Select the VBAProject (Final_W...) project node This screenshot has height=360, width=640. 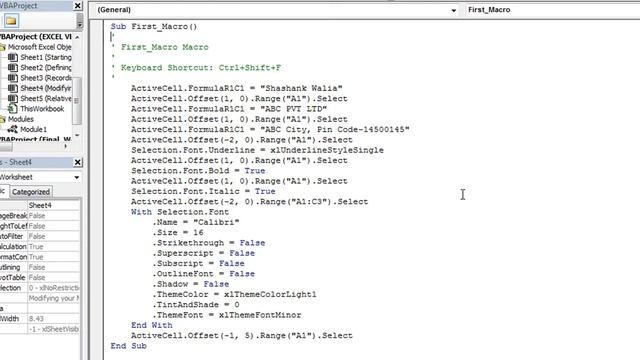[36, 139]
